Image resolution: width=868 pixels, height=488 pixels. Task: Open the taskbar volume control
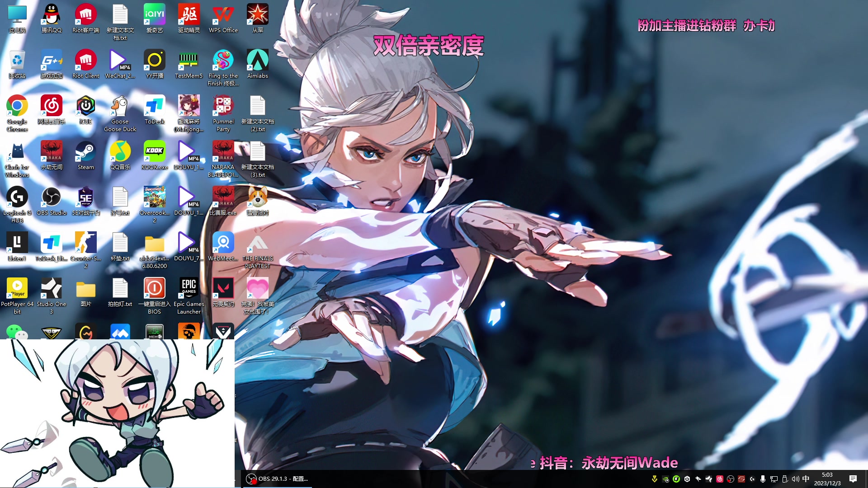pyautogui.click(x=795, y=479)
